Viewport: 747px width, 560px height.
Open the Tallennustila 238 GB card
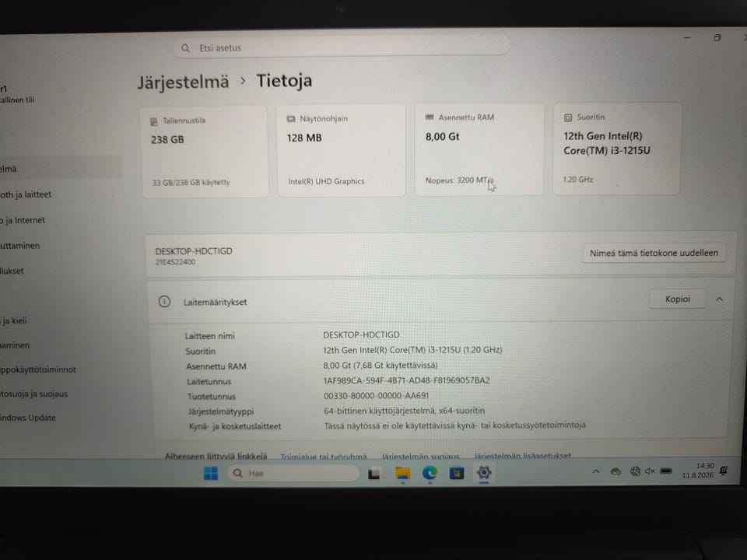pyautogui.click(x=205, y=152)
